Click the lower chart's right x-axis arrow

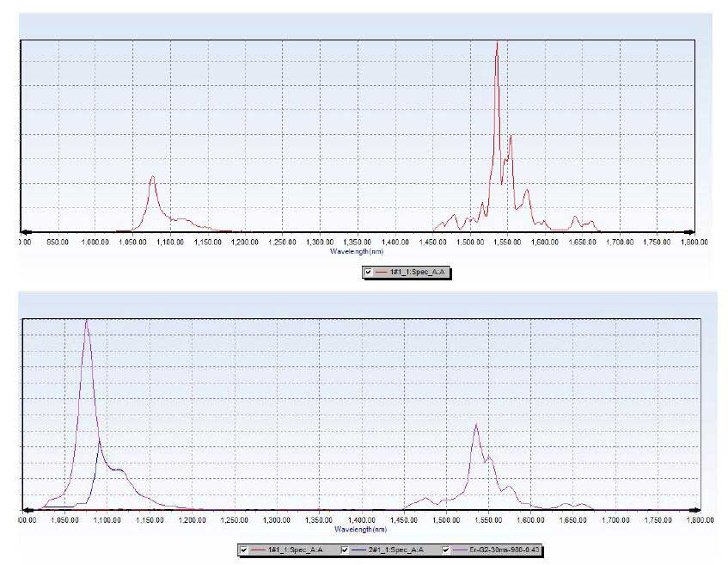(697, 510)
